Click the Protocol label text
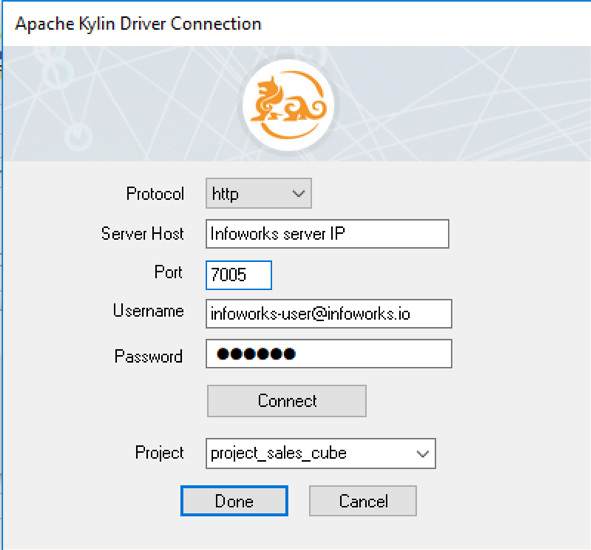Viewport: 591px width, 550px height. pyautogui.click(x=155, y=194)
